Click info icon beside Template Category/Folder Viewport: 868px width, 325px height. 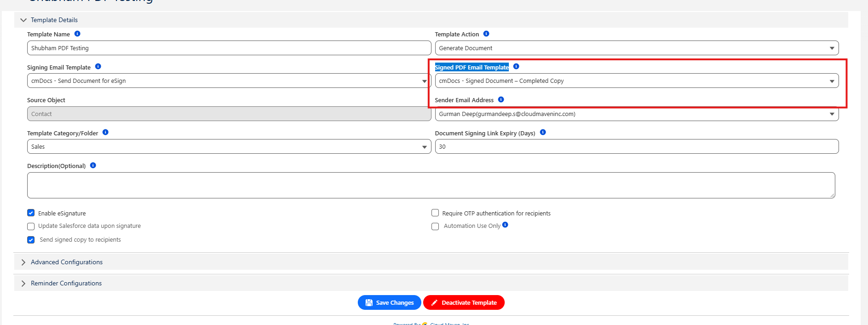pyautogui.click(x=105, y=132)
